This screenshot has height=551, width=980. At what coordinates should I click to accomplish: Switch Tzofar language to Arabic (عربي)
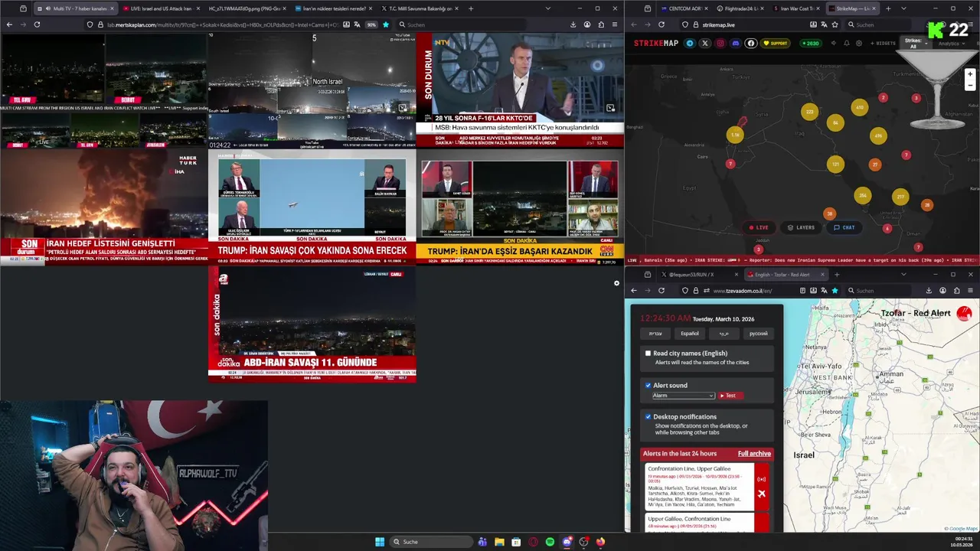click(724, 333)
